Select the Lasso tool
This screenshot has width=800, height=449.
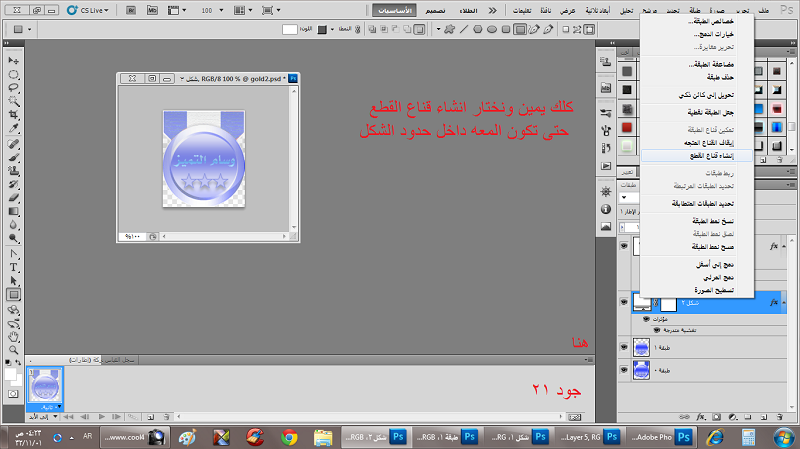(14, 89)
